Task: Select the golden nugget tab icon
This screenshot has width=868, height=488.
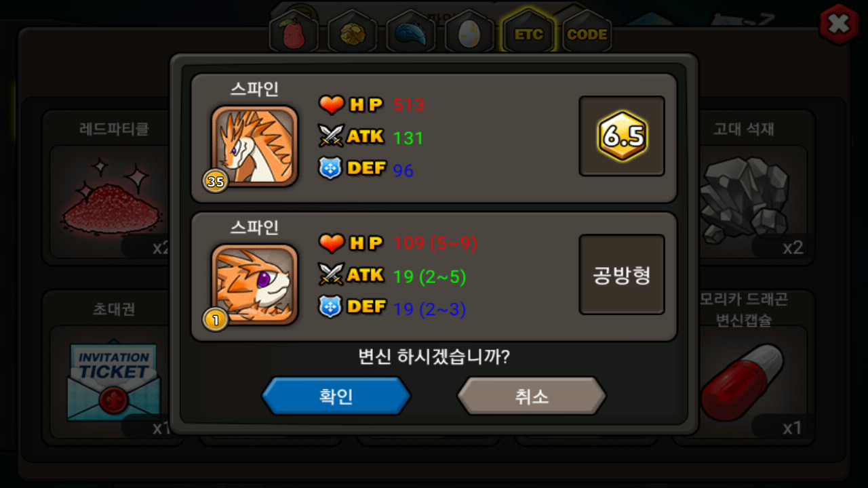Action: pyautogui.click(x=353, y=34)
